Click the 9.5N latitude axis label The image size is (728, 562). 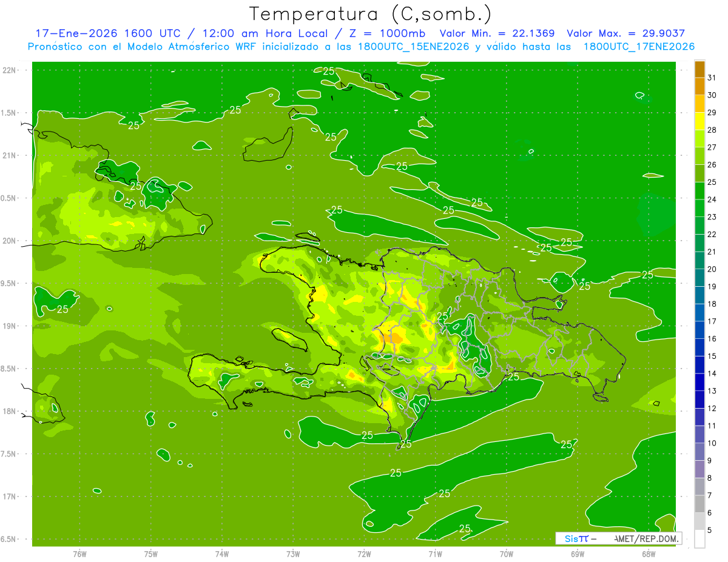tap(8, 283)
